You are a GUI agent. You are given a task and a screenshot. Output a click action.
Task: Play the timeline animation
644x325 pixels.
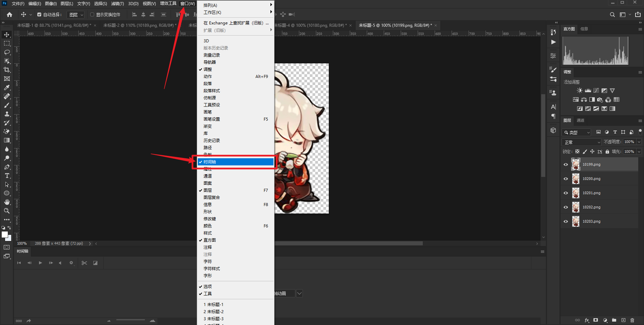point(40,263)
